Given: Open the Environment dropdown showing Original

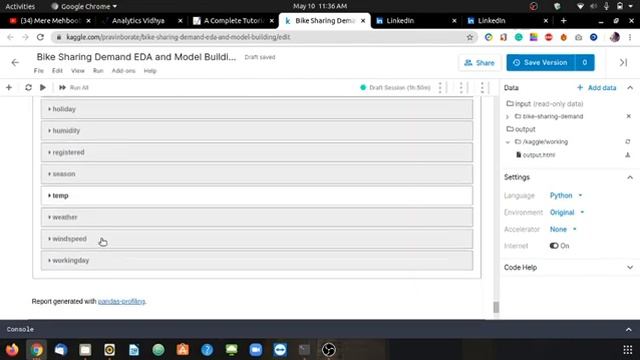Looking at the screenshot, I should click(567, 212).
